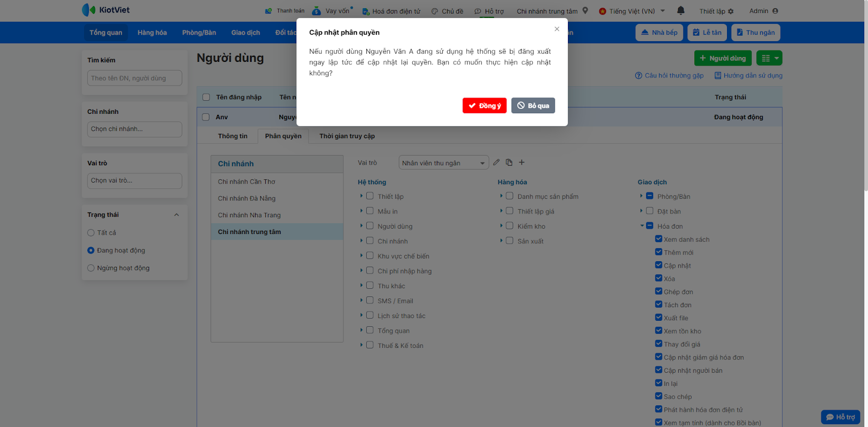
Task: Copy the role with duplicate icon
Action: [509, 162]
